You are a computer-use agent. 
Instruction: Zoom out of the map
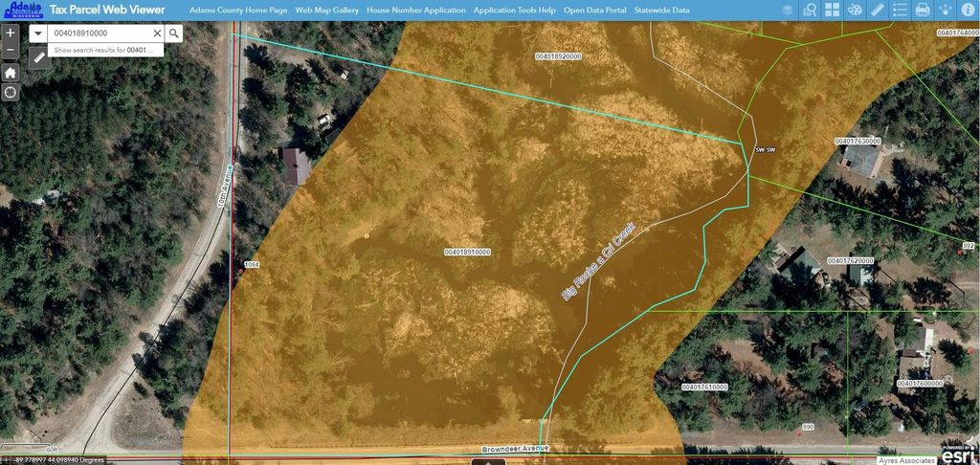click(x=11, y=51)
